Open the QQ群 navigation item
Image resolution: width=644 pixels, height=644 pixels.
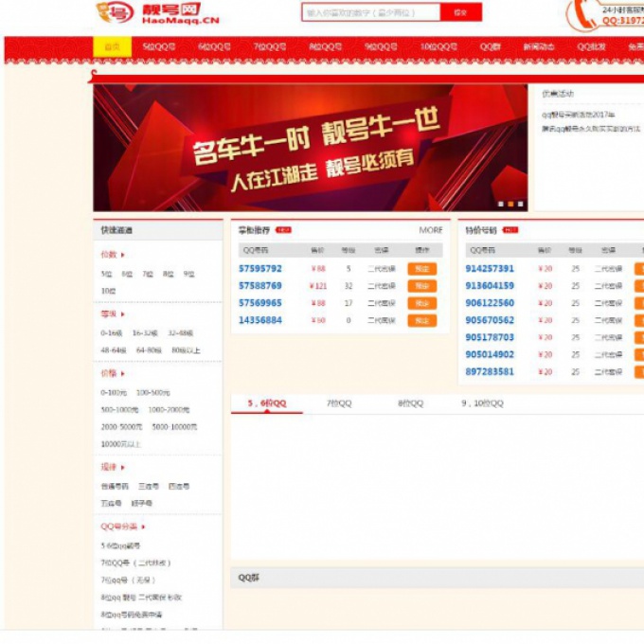[x=490, y=46]
